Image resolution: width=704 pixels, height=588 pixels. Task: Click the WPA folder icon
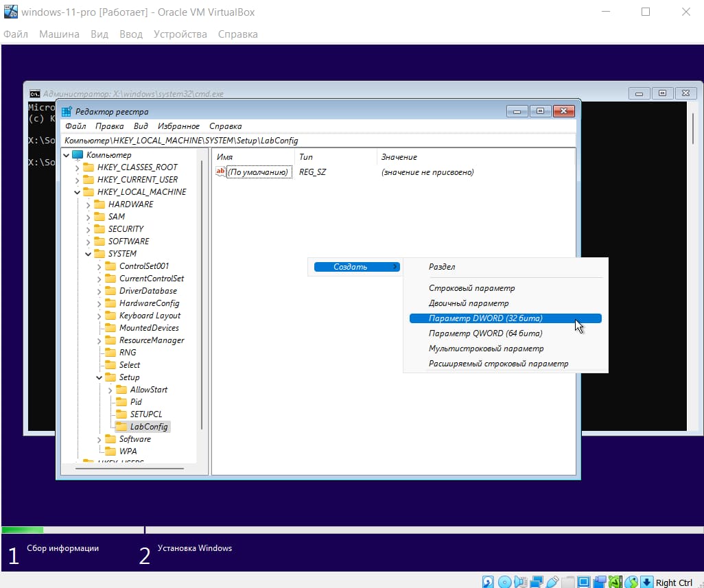pos(110,451)
